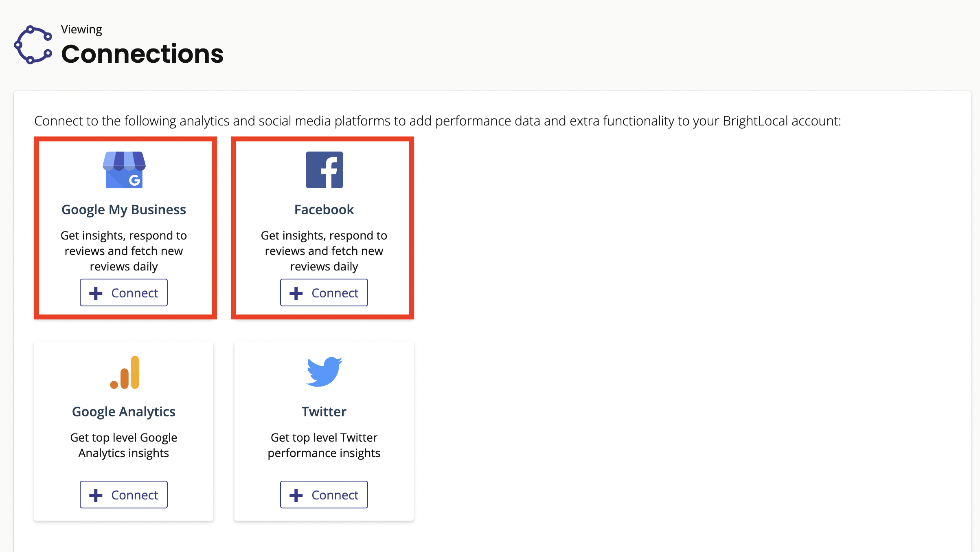Click the Connections page heading
Image resolution: width=980 pixels, height=552 pixels.
143,54
